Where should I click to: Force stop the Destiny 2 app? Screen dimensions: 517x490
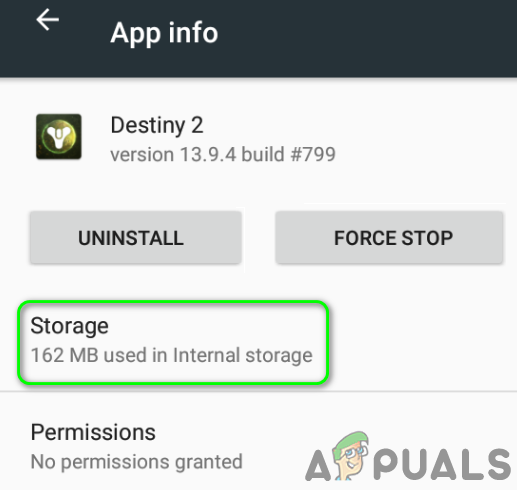(389, 237)
